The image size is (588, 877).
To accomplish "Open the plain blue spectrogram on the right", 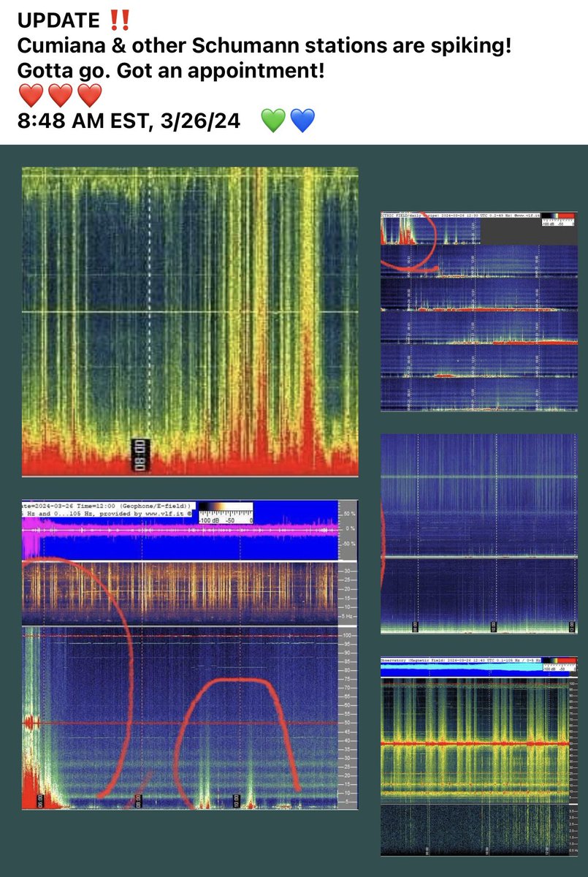I will 479,534.
